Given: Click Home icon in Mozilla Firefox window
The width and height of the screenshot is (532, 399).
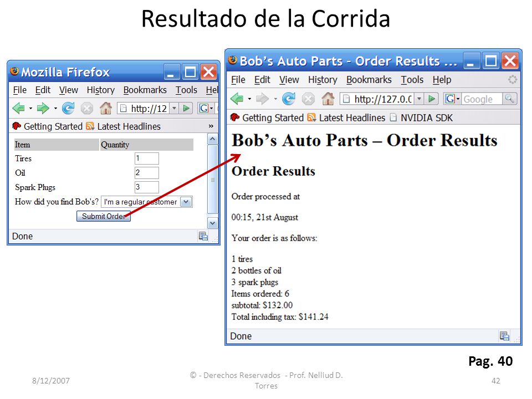Looking at the screenshot, I should pos(106,108).
